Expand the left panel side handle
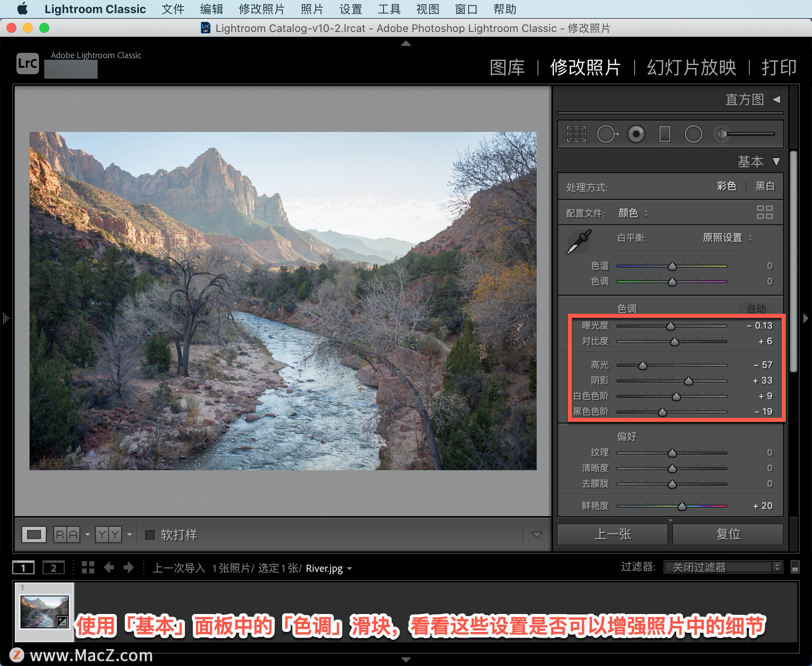812x666 pixels. (5, 318)
